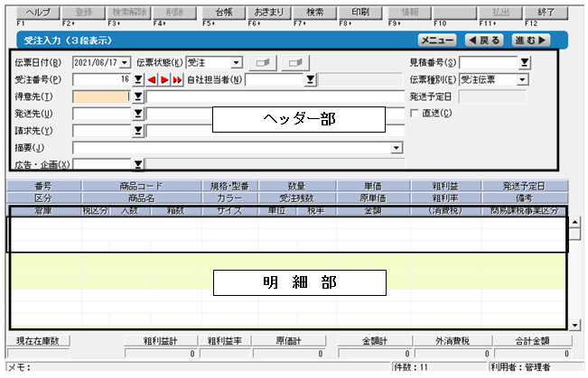Click the 外消費税 label
588x378 pixels.
coord(453,340)
